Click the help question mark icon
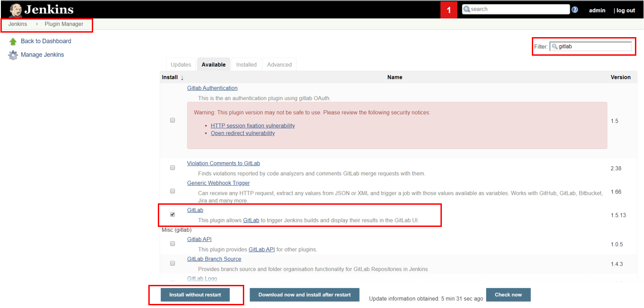This screenshot has width=644, height=308. pos(574,9)
